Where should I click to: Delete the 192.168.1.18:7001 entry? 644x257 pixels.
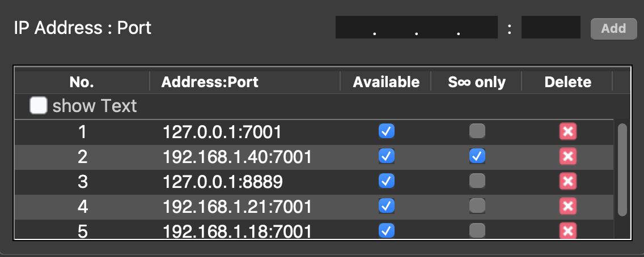tap(567, 230)
